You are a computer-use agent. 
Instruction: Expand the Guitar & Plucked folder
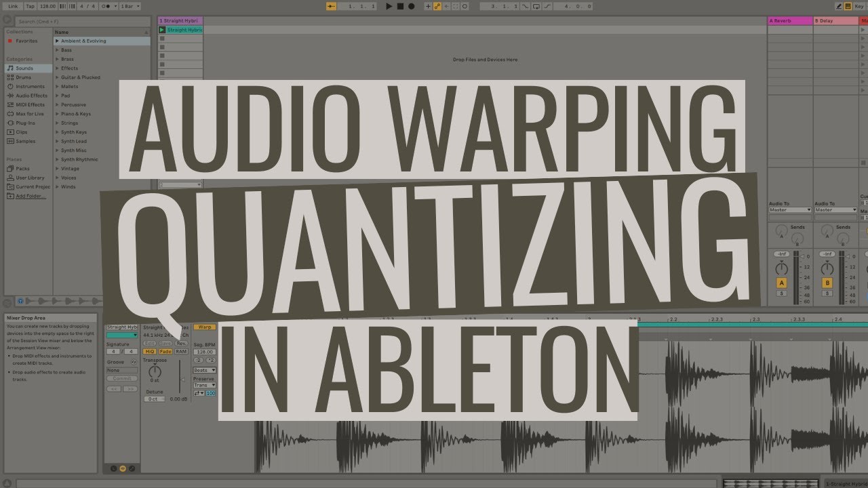point(57,77)
